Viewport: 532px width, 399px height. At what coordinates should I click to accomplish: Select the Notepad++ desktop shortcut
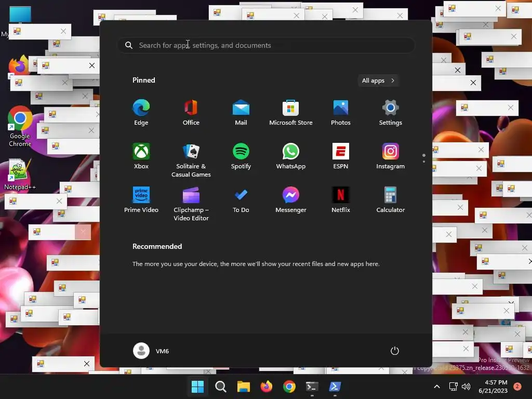[x=20, y=175]
